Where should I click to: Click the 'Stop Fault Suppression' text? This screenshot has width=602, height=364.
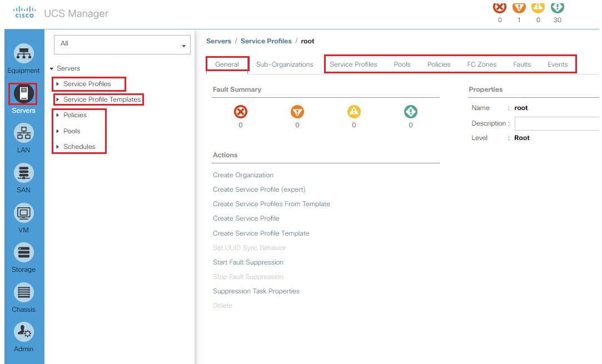[248, 277]
